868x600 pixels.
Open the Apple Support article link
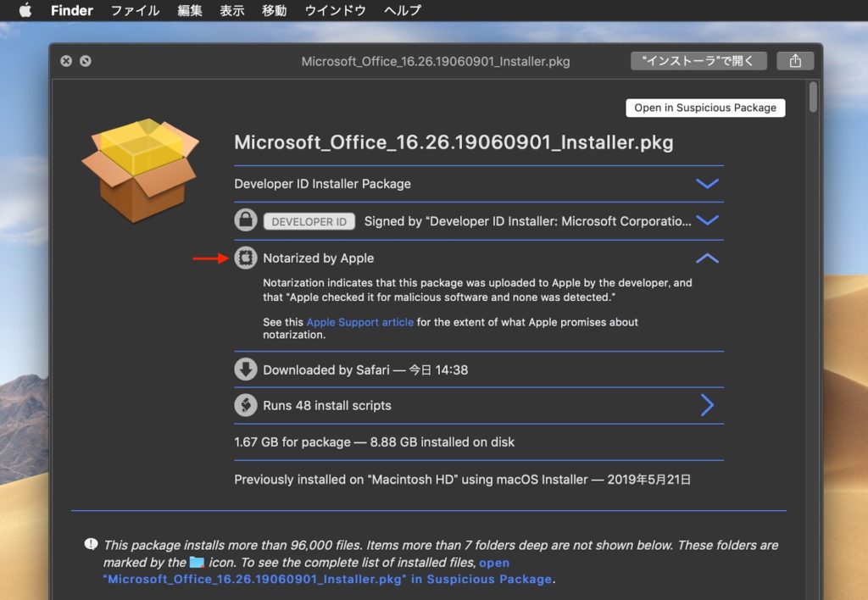tap(359, 322)
